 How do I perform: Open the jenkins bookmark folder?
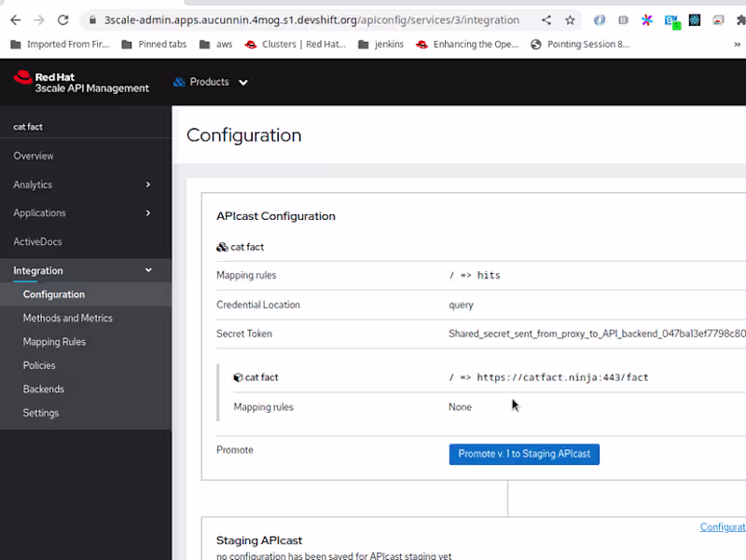[380, 44]
